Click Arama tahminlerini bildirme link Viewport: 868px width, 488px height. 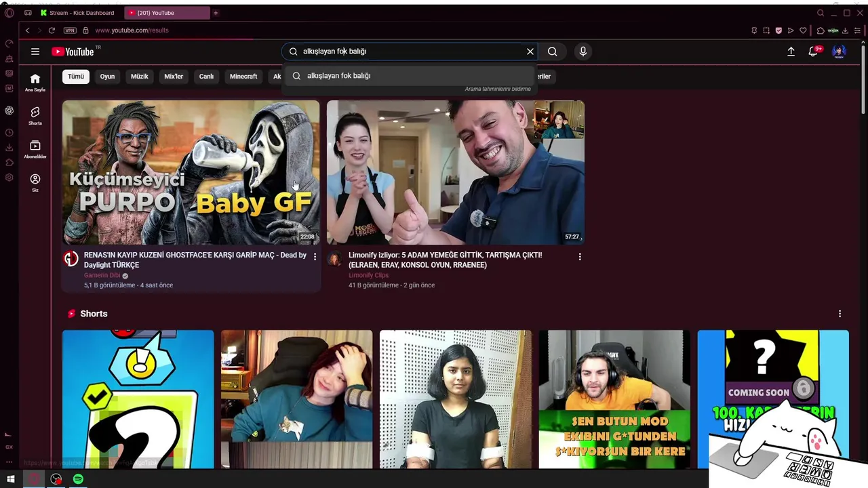(x=498, y=89)
